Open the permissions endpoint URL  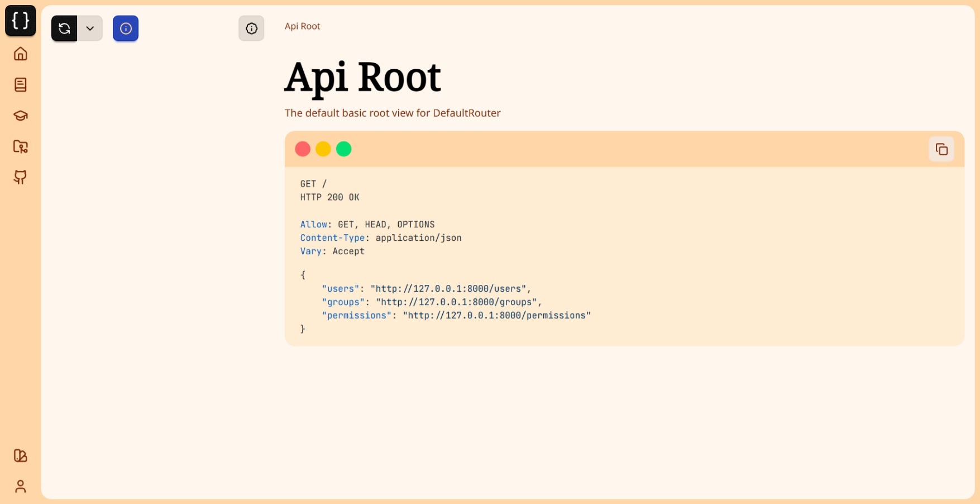[x=496, y=315]
